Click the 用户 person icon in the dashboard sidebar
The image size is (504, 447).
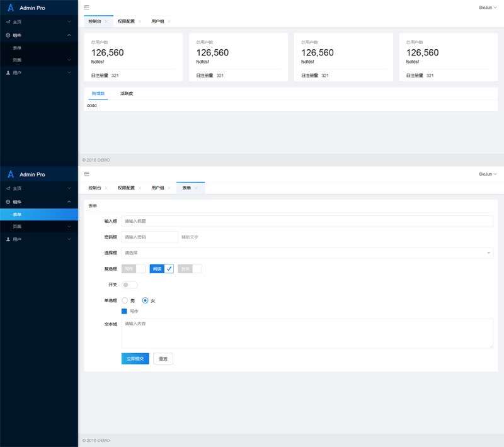8,73
